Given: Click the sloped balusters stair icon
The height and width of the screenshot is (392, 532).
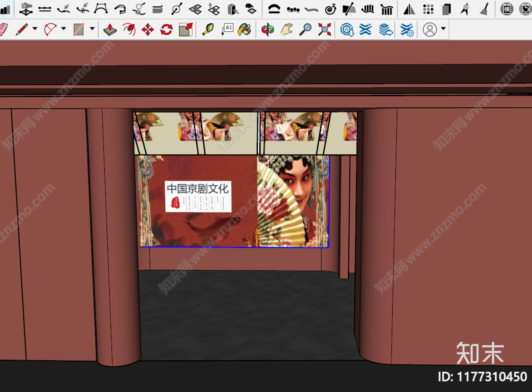Looking at the screenshot, I should tap(387, 9).
